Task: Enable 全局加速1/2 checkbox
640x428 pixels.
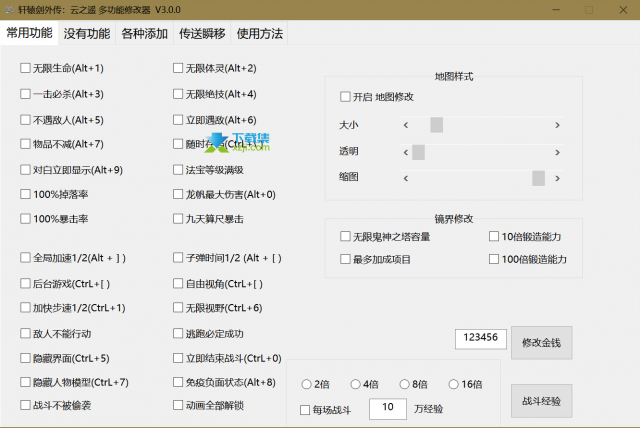Action: 25,257
